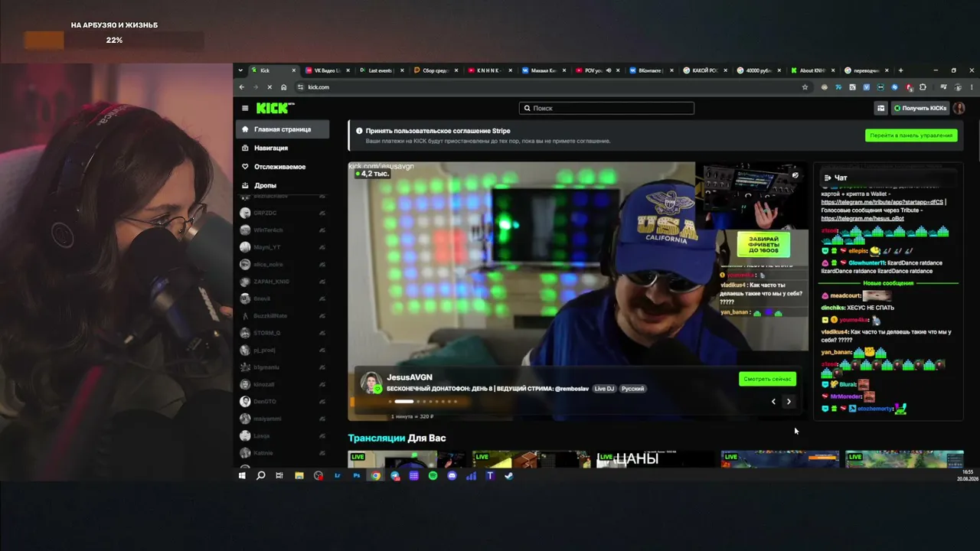Click the green KICK logo
The image size is (980, 551).
coord(274,109)
